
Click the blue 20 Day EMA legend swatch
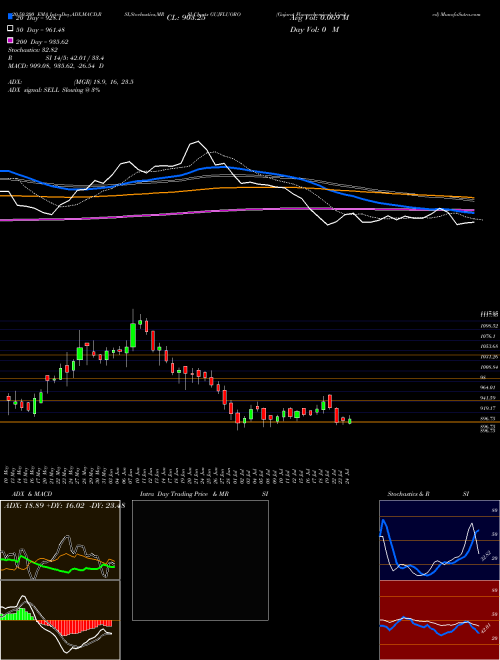(10, 17)
